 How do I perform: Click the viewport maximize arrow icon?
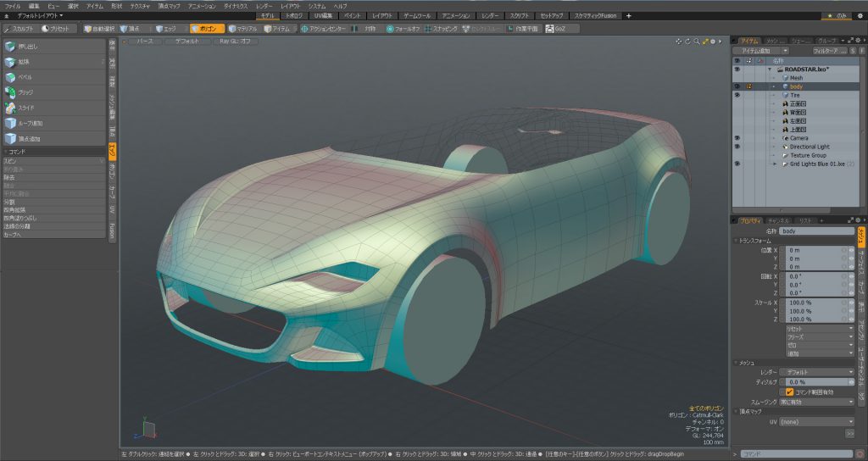click(x=705, y=42)
